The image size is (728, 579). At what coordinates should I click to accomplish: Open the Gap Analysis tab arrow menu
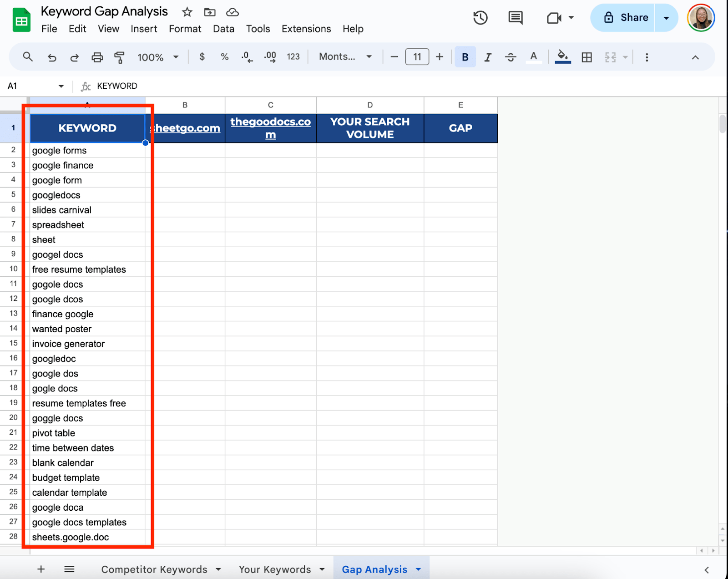pyautogui.click(x=419, y=569)
